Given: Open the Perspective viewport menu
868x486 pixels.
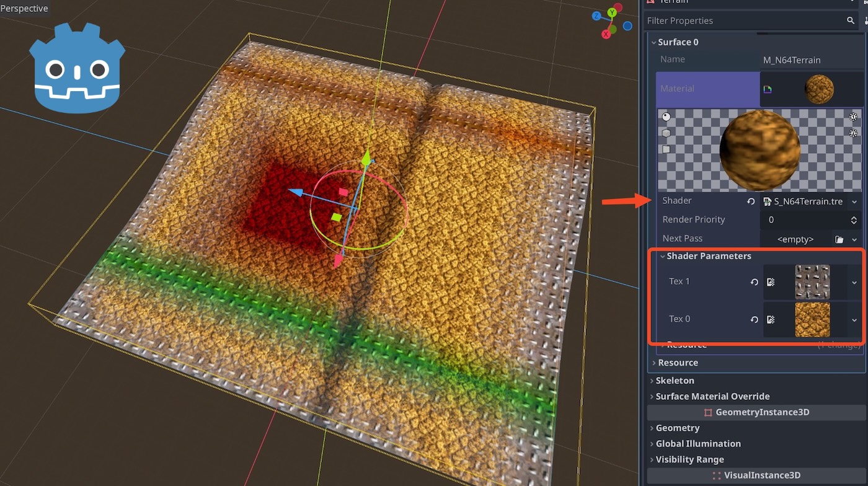Looking at the screenshot, I should [x=24, y=9].
